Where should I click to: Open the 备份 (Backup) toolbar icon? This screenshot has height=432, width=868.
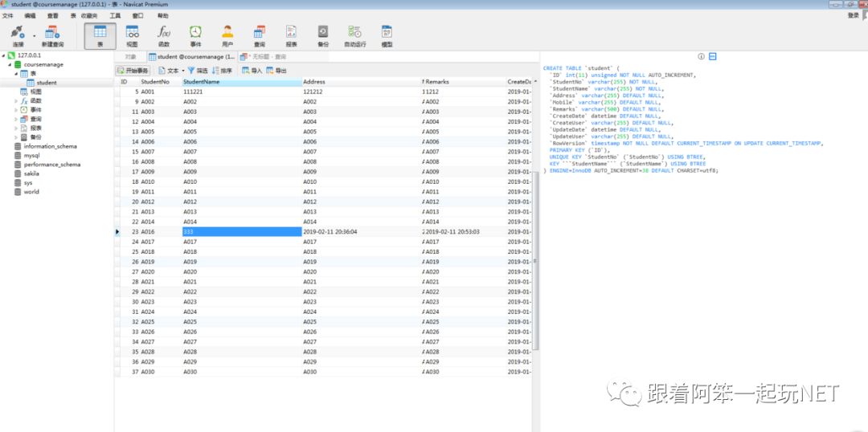[322, 35]
